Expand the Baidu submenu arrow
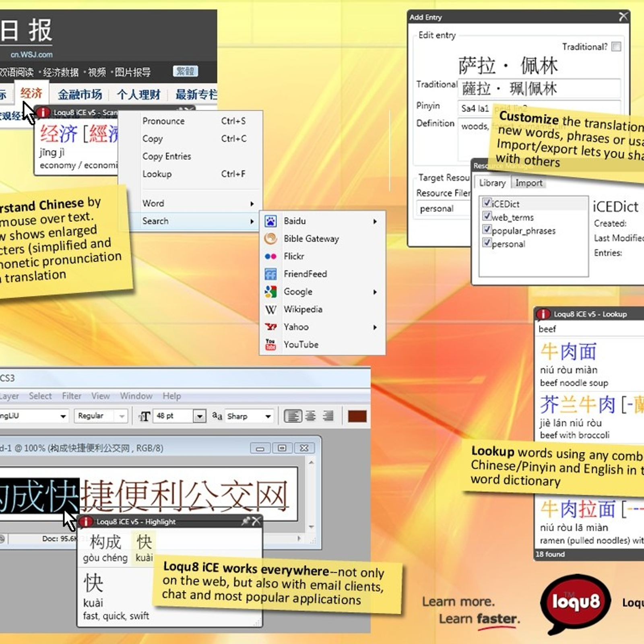The image size is (644, 644). (375, 221)
